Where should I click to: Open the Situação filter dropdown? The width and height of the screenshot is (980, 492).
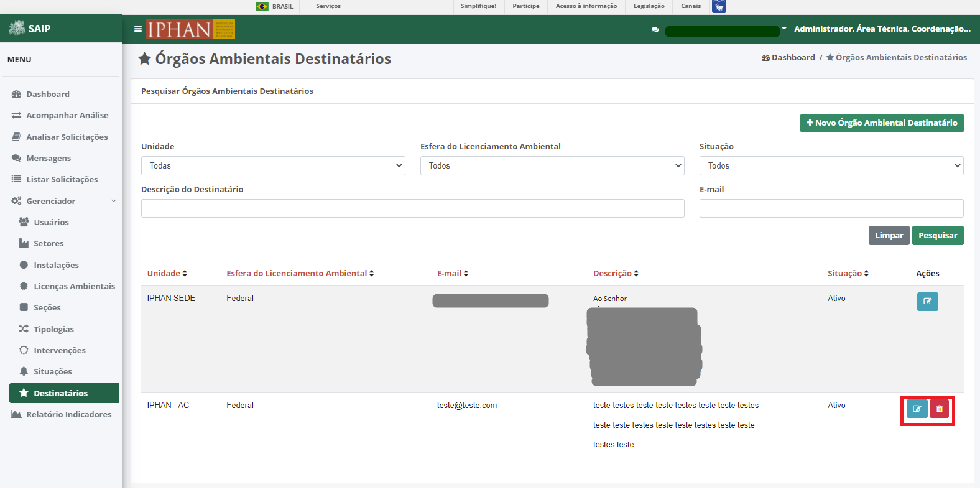pos(831,165)
